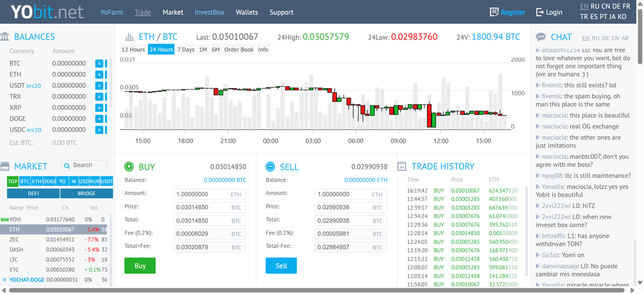Image resolution: width=644 pixels, height=294 pixels.
Task: Click the green plus icon beside BUY
Action: 129,166
